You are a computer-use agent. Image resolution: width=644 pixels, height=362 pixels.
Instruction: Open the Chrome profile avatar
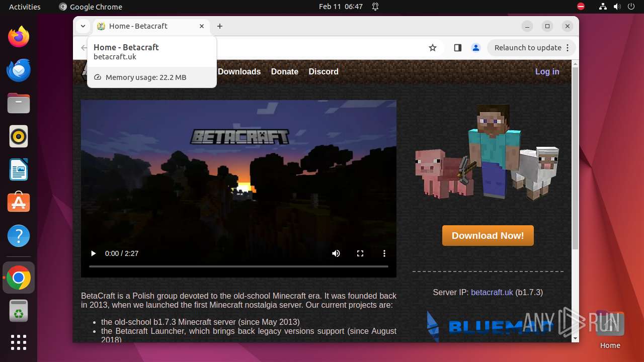tap(475, 48)
